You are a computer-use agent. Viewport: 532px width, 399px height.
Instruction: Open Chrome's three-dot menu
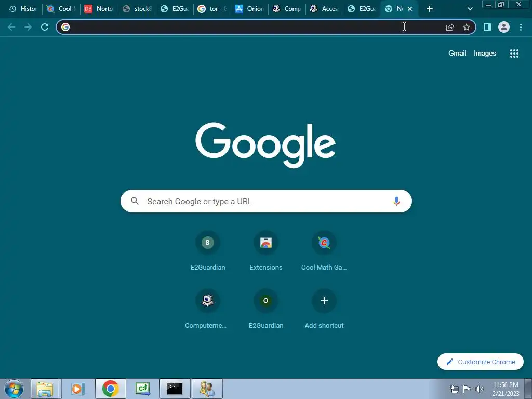point(521,27)
